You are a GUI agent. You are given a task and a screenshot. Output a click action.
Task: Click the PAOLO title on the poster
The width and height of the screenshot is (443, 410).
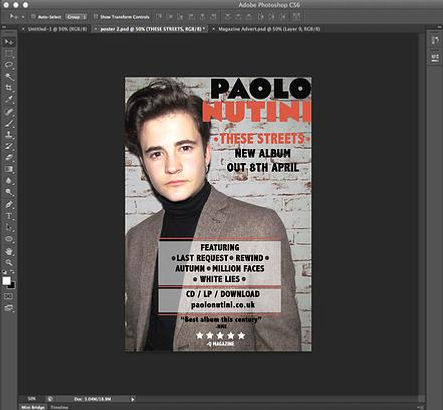(x=261, y=88)
